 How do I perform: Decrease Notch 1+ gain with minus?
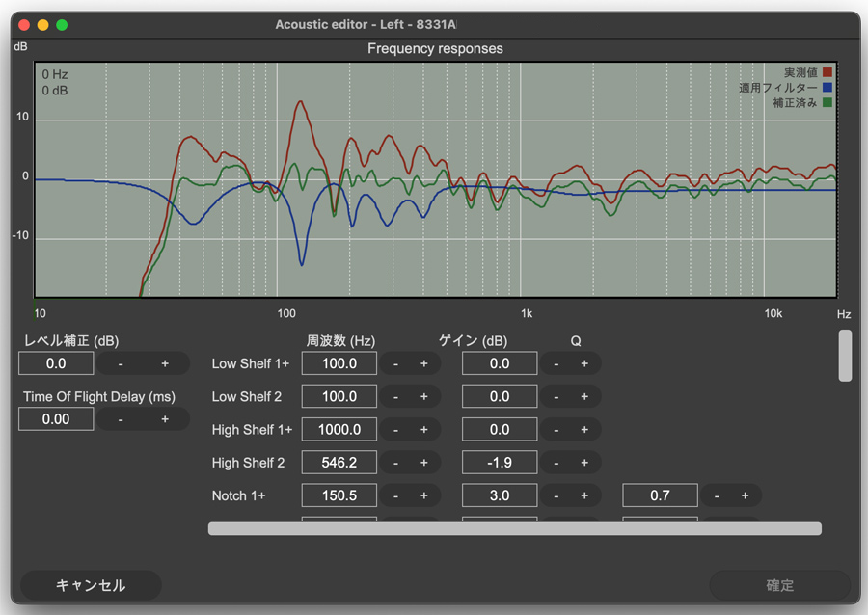coord(556,495)
